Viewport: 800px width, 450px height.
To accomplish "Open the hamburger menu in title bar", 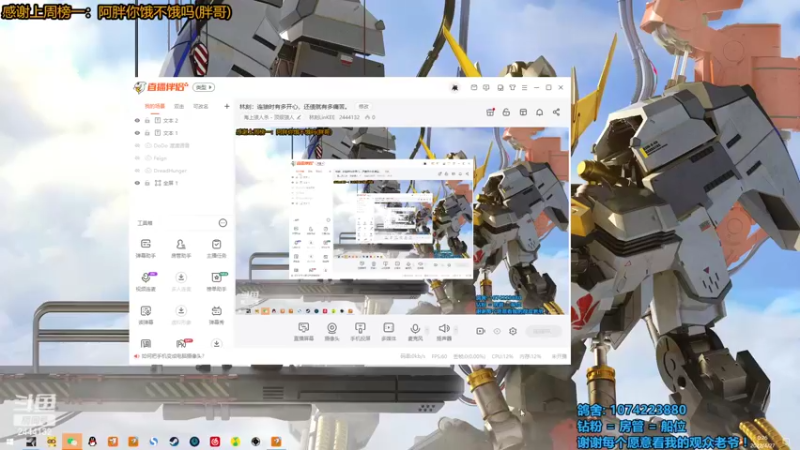I will point(524,88).
